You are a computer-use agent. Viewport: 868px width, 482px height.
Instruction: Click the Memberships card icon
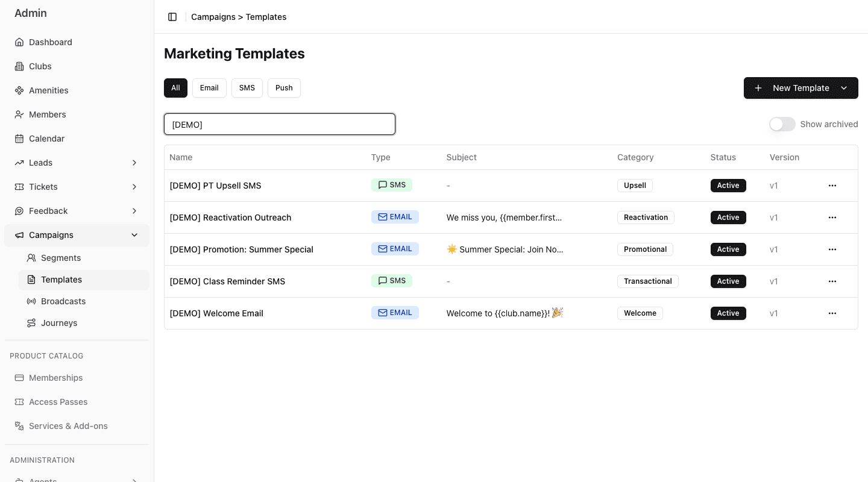pos(19,378)
